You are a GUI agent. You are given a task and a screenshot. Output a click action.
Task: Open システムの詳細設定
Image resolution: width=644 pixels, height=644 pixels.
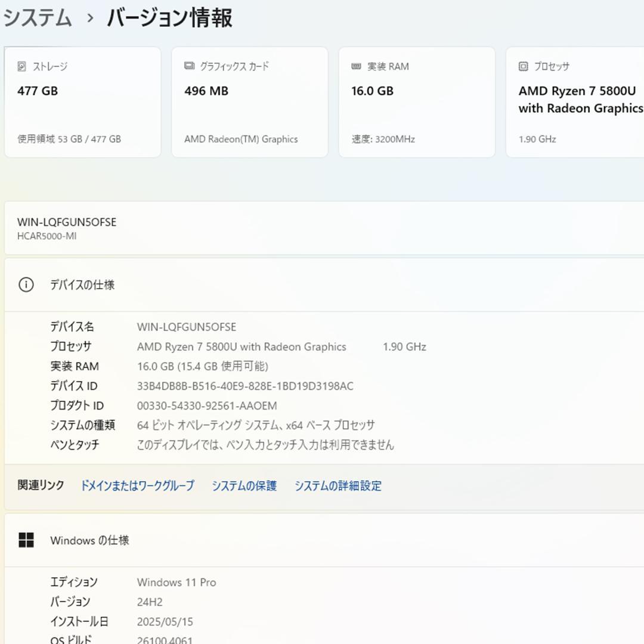[338, 486]
